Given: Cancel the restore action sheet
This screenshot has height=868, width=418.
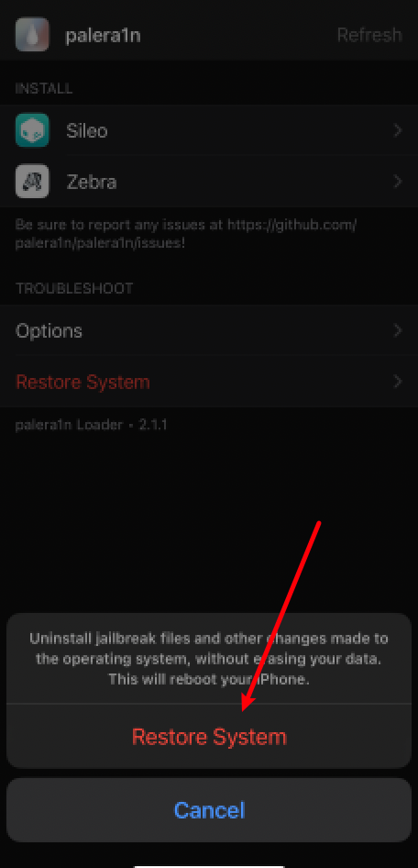Looking at the screenshot, I should pos(209,810).
